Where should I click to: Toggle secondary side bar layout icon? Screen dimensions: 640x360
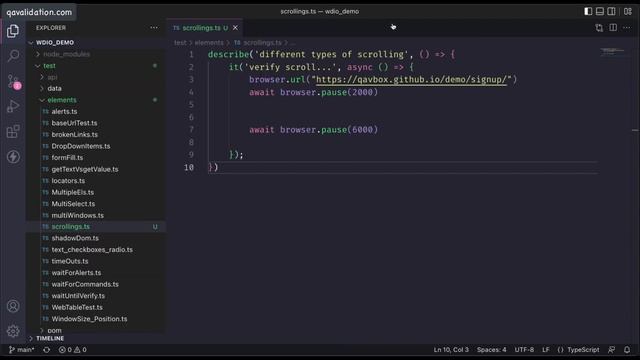pos(611,11)
